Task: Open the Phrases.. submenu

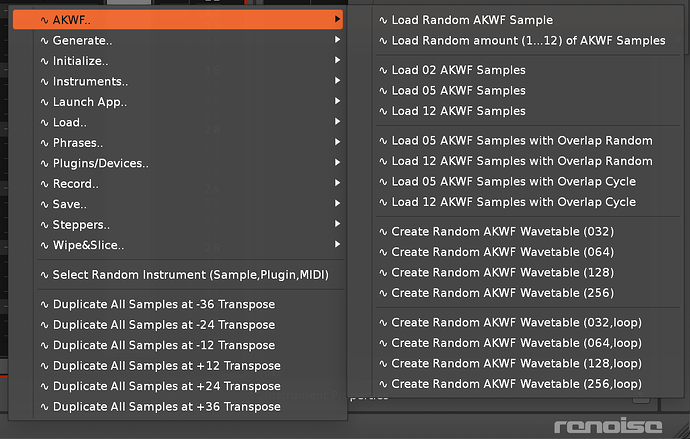Action: (178, 143)
